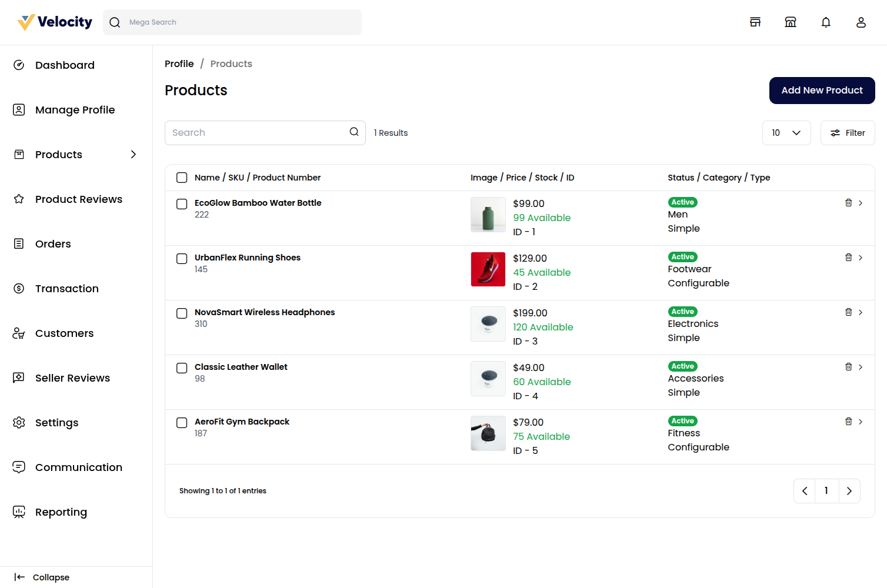The height and width of the screenshot is (588, 887).
Task: Open notifications via the bell icon
Action: [826, 22]
